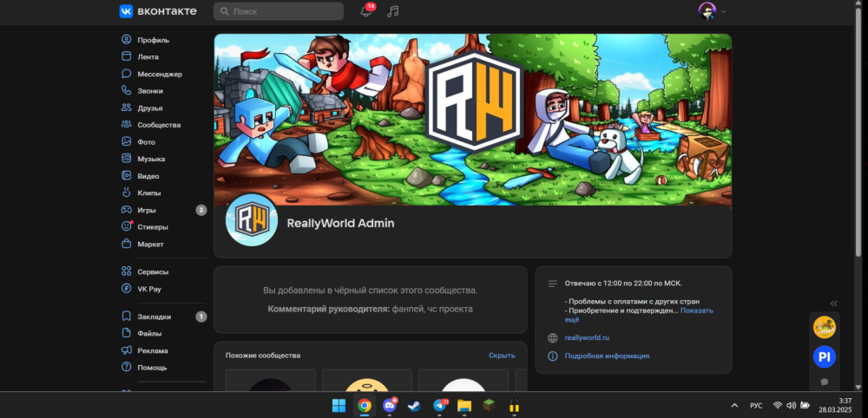Click the Звонки phone icon
This screenshot has width=868, height=418.
[126, 91]
